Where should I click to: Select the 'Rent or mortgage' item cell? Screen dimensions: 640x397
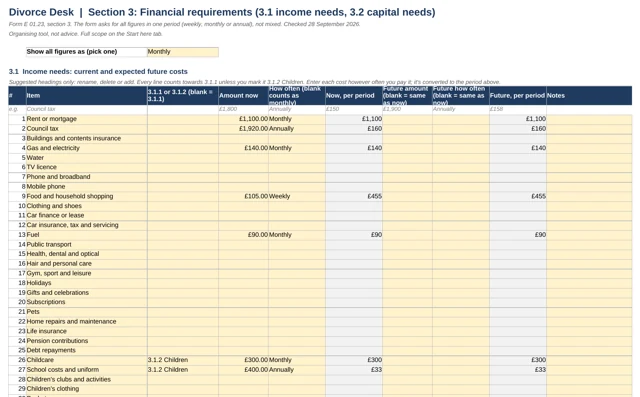(87, 119)
